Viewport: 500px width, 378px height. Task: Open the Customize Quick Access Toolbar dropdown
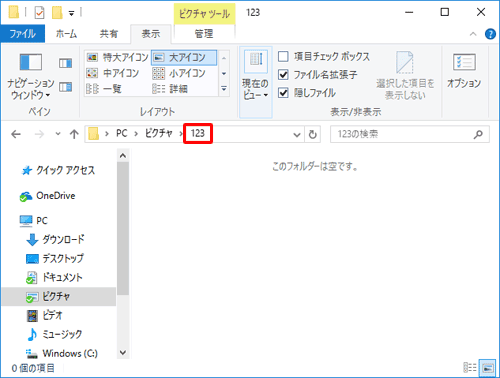(x=71, y=13)
